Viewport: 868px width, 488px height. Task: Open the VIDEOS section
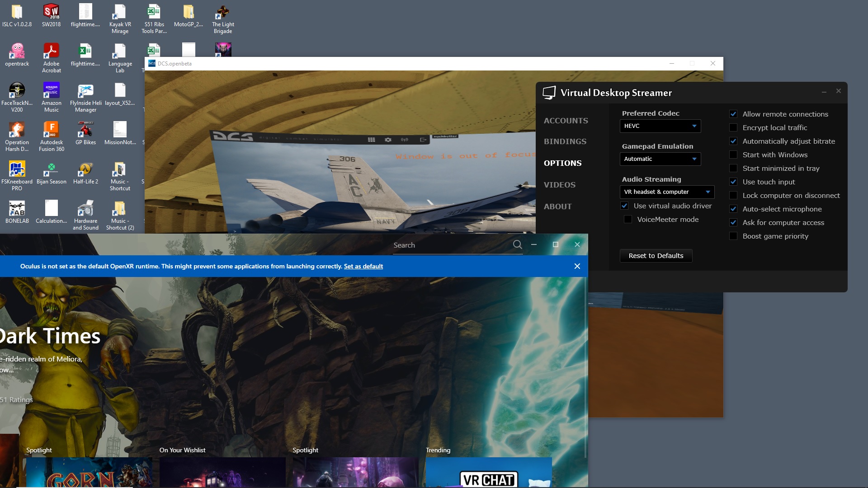[560, 185]
